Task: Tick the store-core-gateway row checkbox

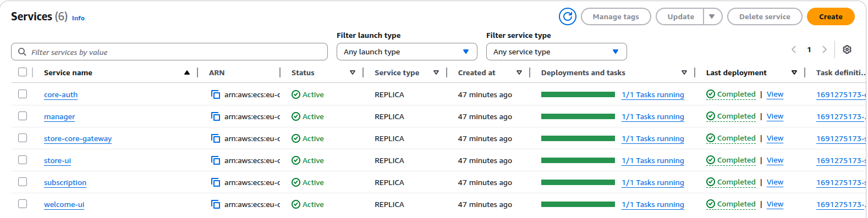Action: [x=23, y=138]
